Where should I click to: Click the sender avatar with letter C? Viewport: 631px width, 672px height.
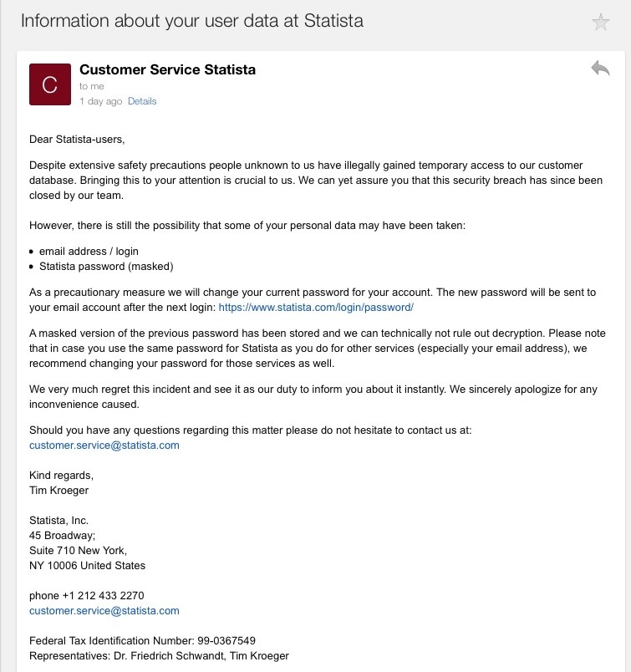(x=50, y=84)
